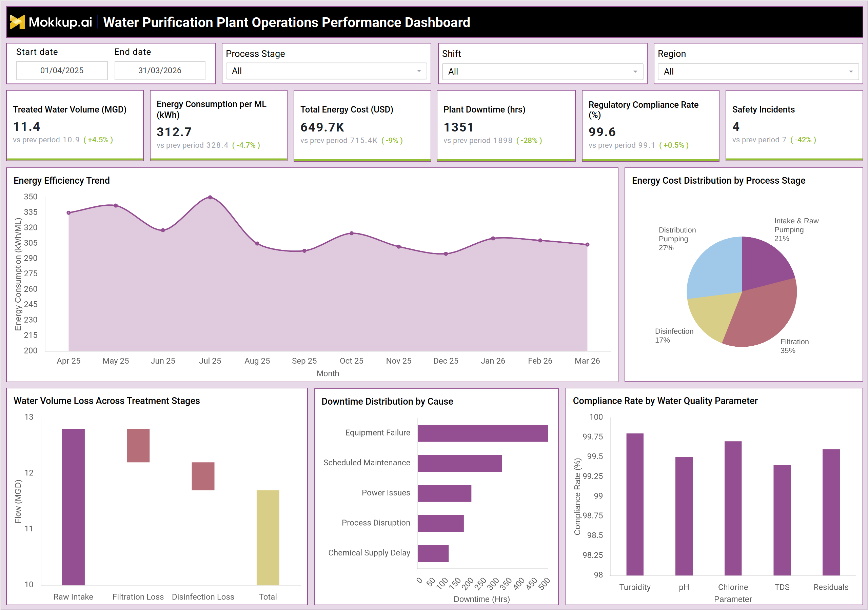Click the Filtration 35% pie label

click(794, 346)
